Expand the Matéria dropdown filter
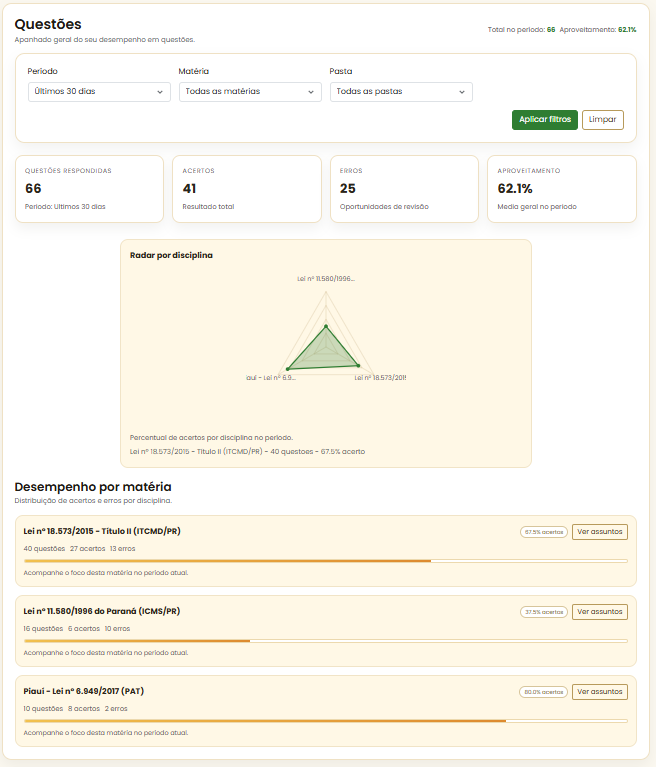 tap(250, 92)
